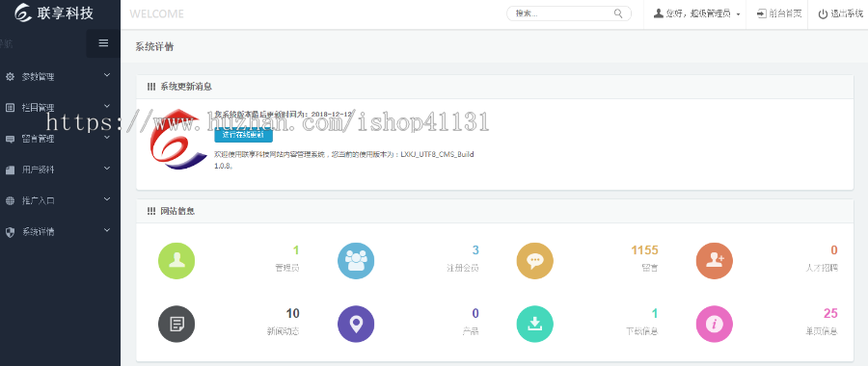Click the purple 产品 location pin icon
This screenshot has width=868, height=366.
(356, 324)
